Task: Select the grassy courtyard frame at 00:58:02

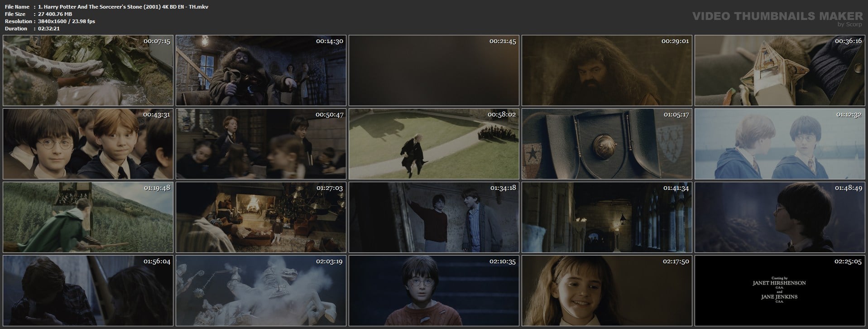Action: point(434,144)
